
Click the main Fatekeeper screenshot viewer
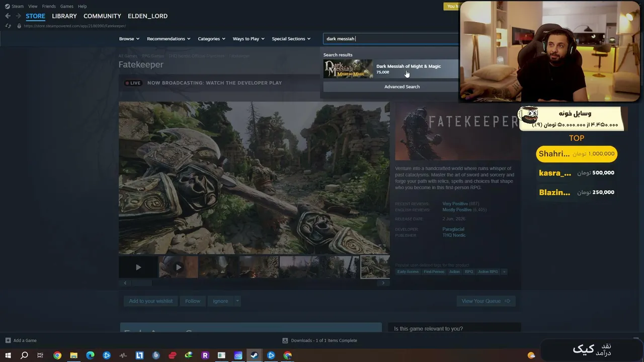click(x=254, y=178)
